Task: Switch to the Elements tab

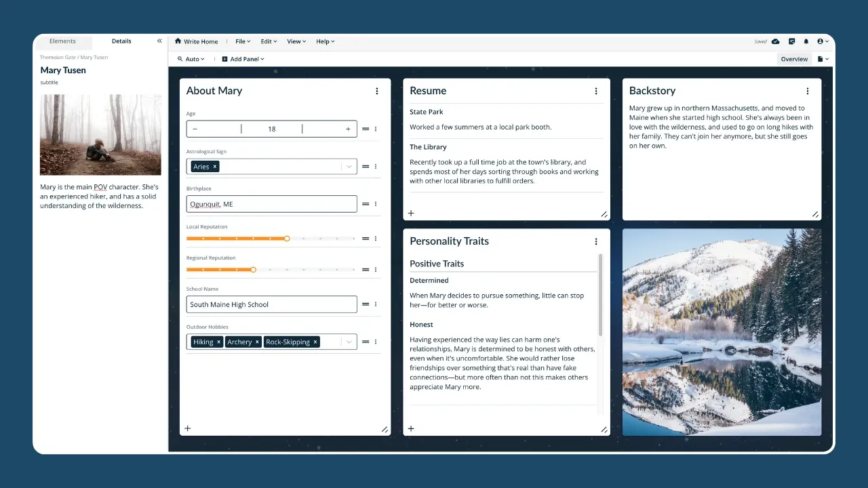Action: coord(62,41)
